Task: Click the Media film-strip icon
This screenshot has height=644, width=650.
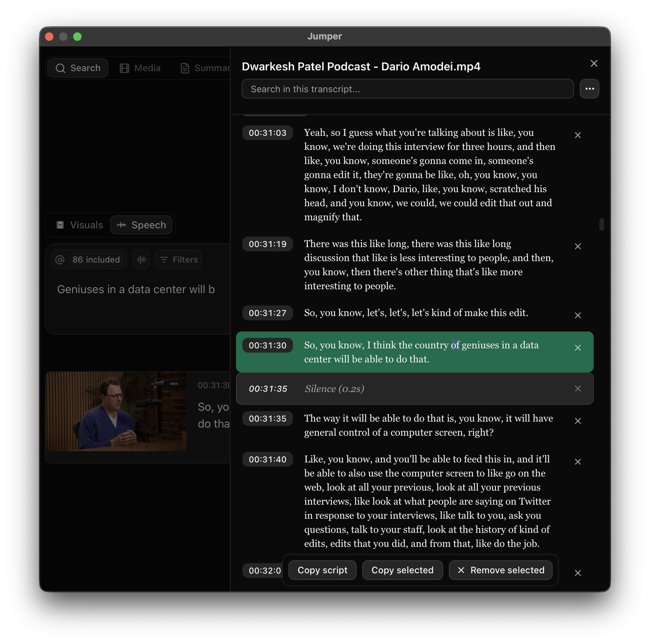Action: pos(125,68)
